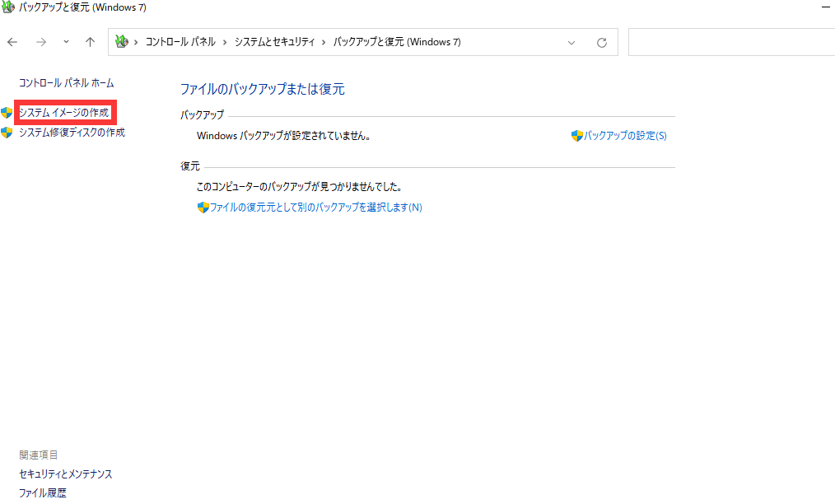Screen dimensions: 835x504
Task: Go up one level with the up arrow
Action: (x=90, y=41)
